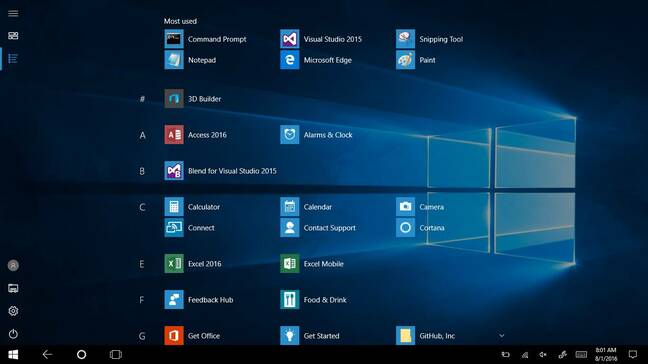Launch Notepad from Most used
Viewport: 648px width, 364px height.
tap(174, 60)
